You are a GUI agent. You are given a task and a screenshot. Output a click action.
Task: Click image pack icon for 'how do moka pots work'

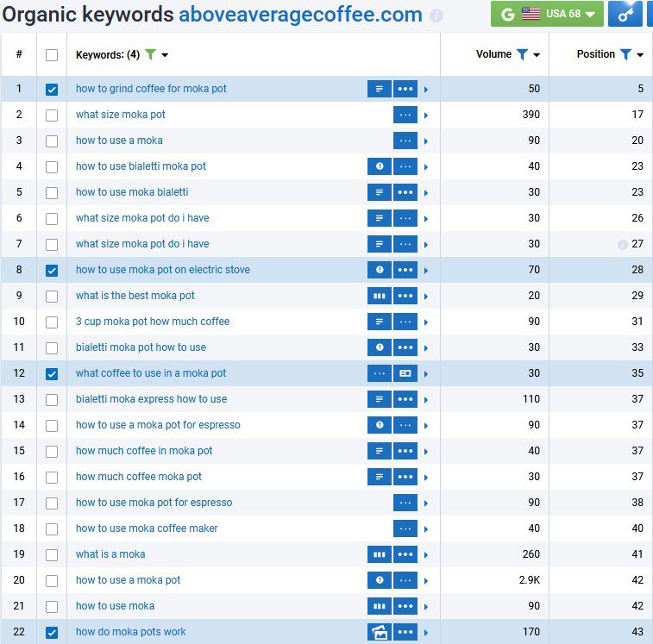point(380,632)
